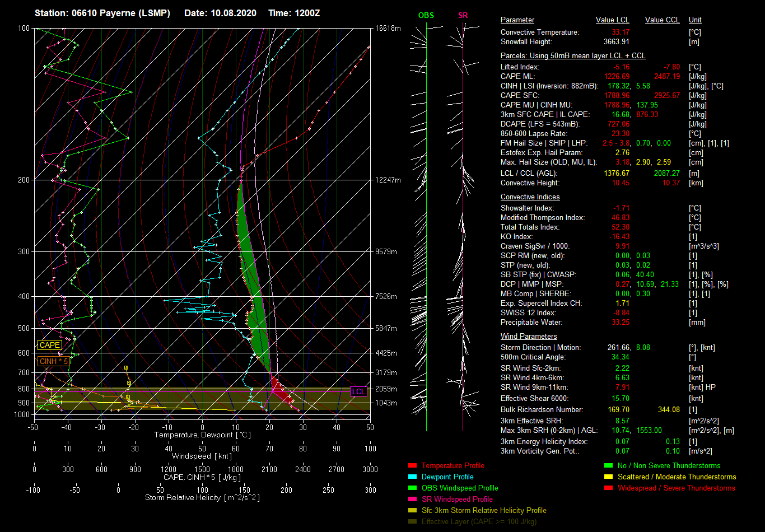Screen dimensions: 765x532
Task: Open the Wind Parameters section heading
Action: click(x=529, y=337)
